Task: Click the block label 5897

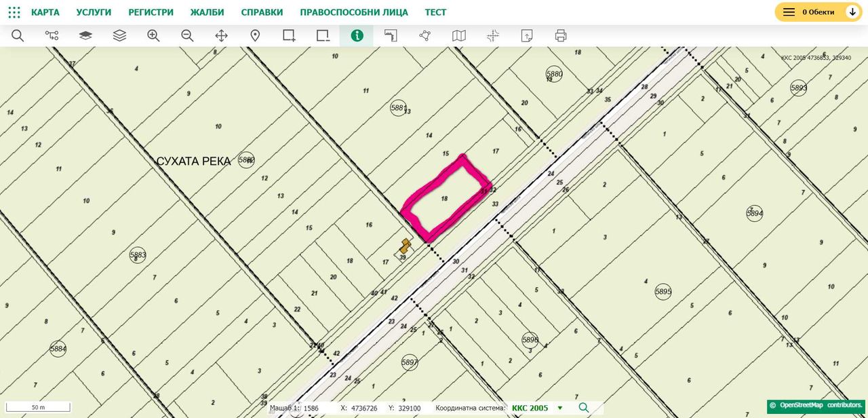Action: point(410,362)
